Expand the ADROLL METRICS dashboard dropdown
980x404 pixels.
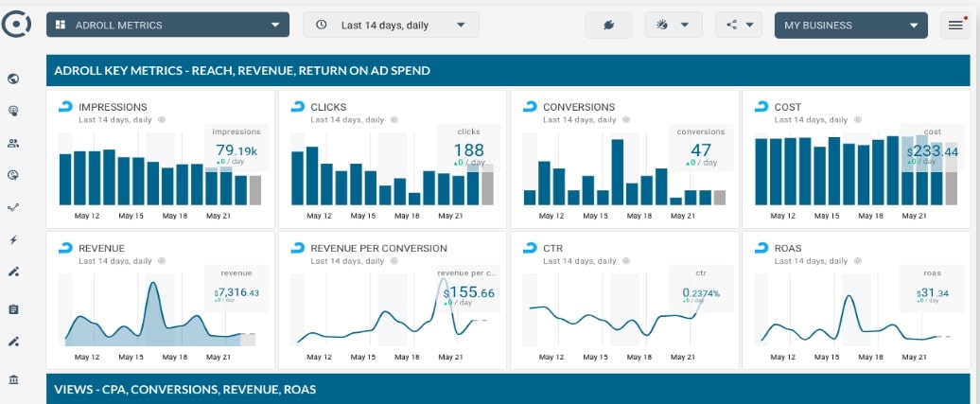(167, 25)
